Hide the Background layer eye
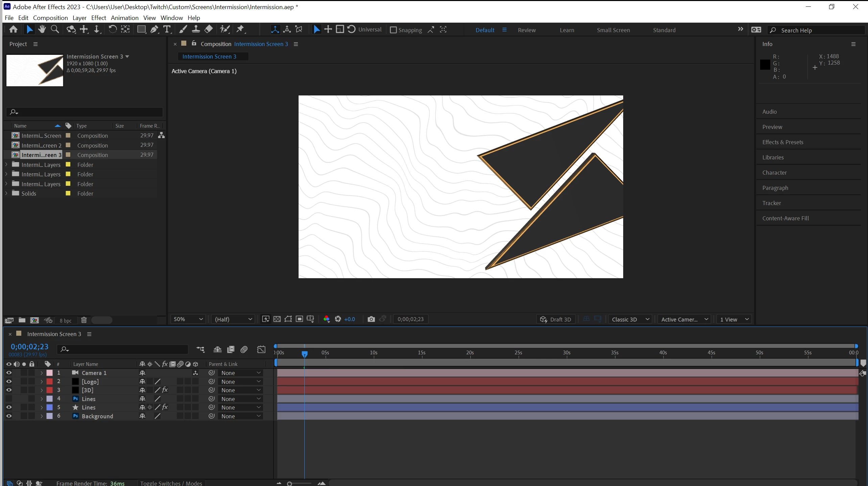This screenshot has height=486, width=868. [x=9, y=416]
